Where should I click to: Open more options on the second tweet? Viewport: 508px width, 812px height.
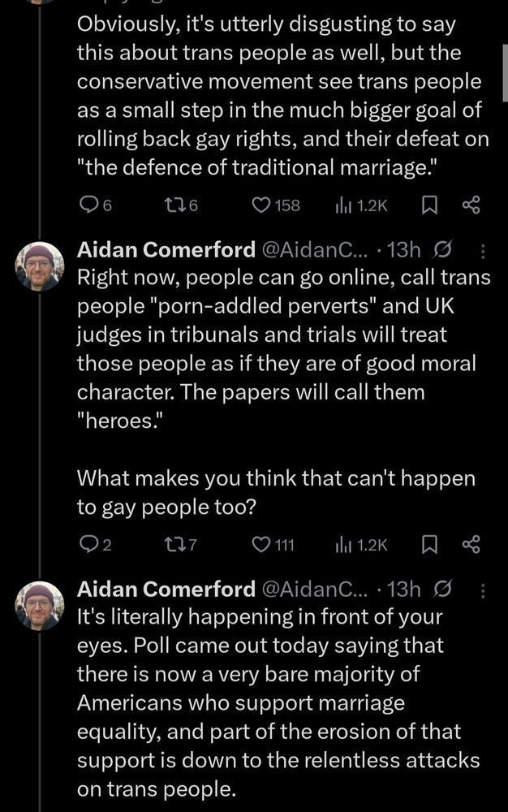tap(483, 252)
